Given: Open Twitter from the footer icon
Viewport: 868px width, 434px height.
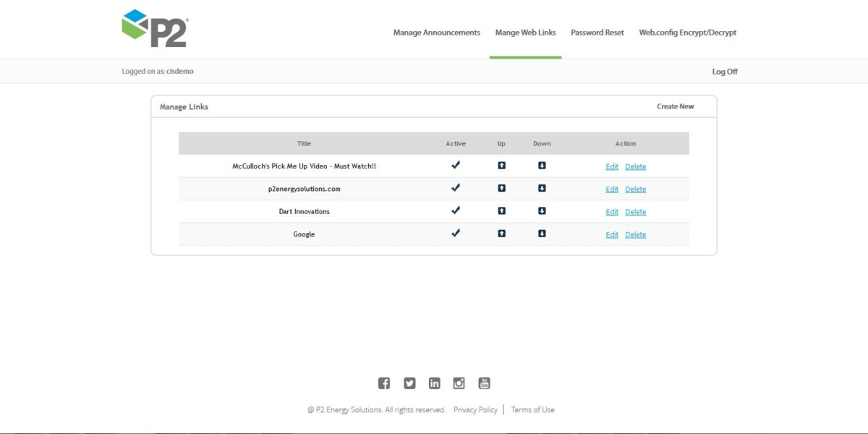Looking at the screenshot, I should pos(409,383).
